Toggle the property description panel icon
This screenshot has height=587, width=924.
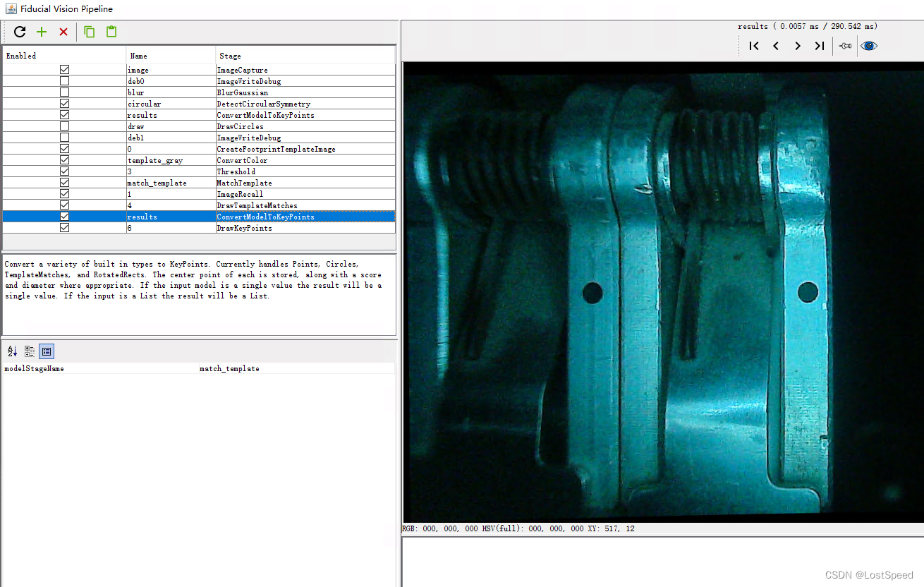coord(47,351)
